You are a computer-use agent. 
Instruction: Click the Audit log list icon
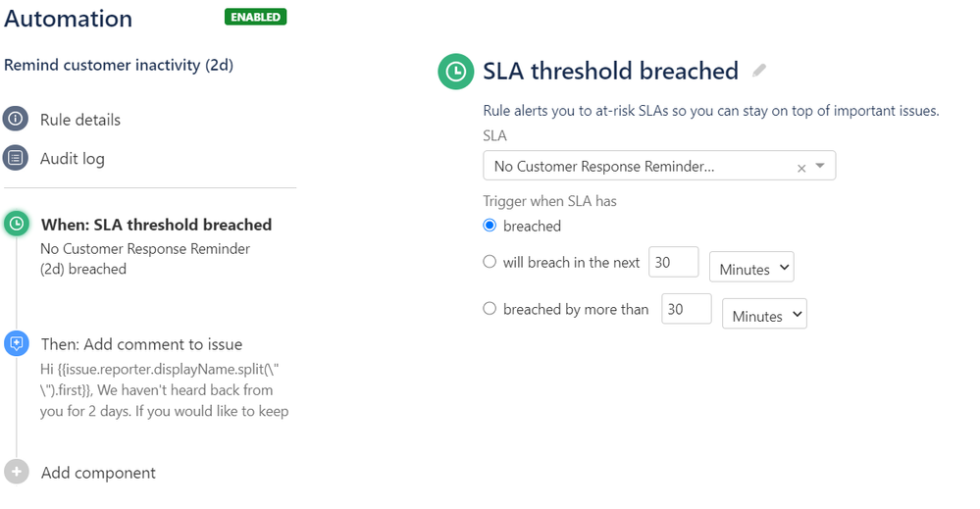pos(16,158)
